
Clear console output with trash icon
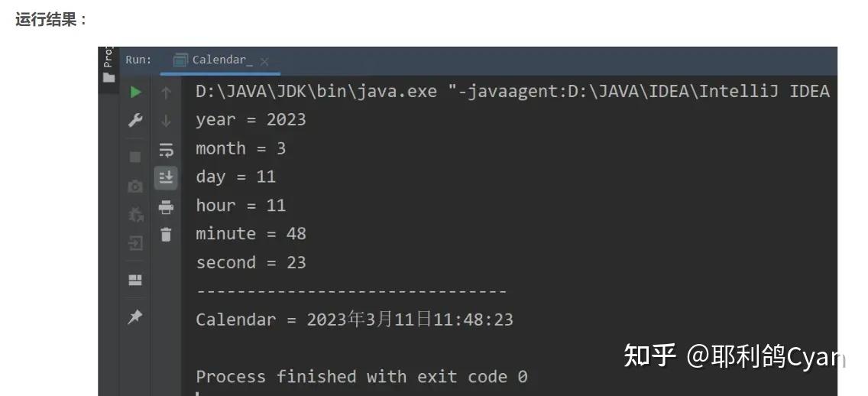click(x=166, y=235)
